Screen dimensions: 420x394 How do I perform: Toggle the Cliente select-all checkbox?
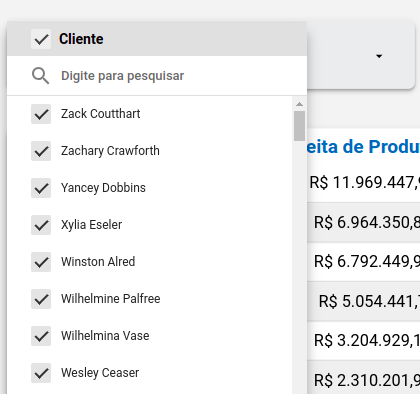click(41, 39)
